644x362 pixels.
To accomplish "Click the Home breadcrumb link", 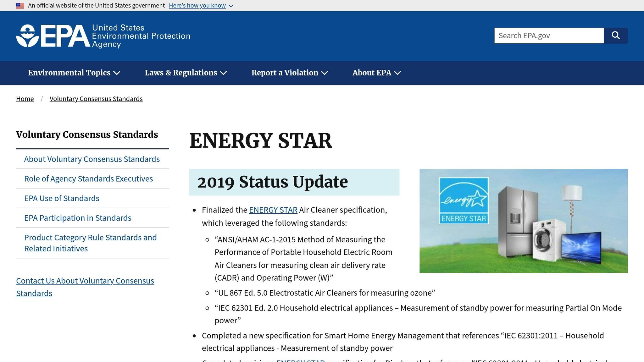I will [25, 98].
